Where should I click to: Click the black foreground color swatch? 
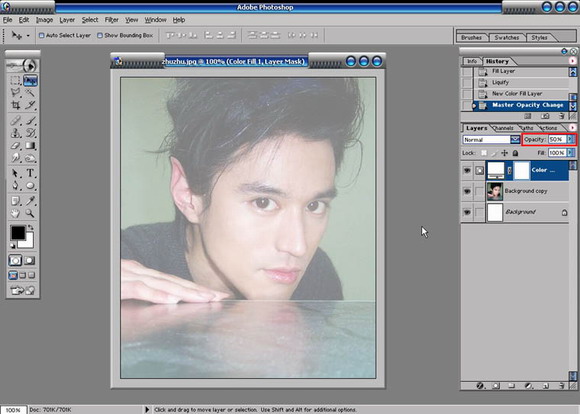click(x=17, y=233)
